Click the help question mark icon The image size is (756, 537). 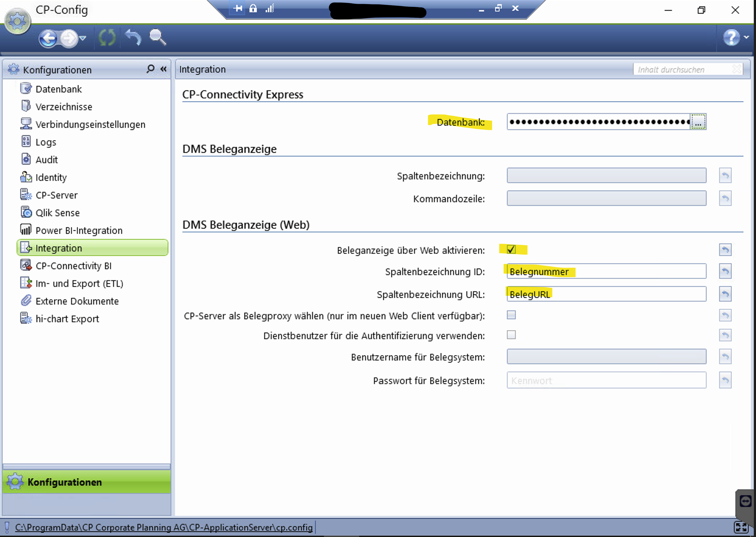pyautogui.click(x=731, y=37)
